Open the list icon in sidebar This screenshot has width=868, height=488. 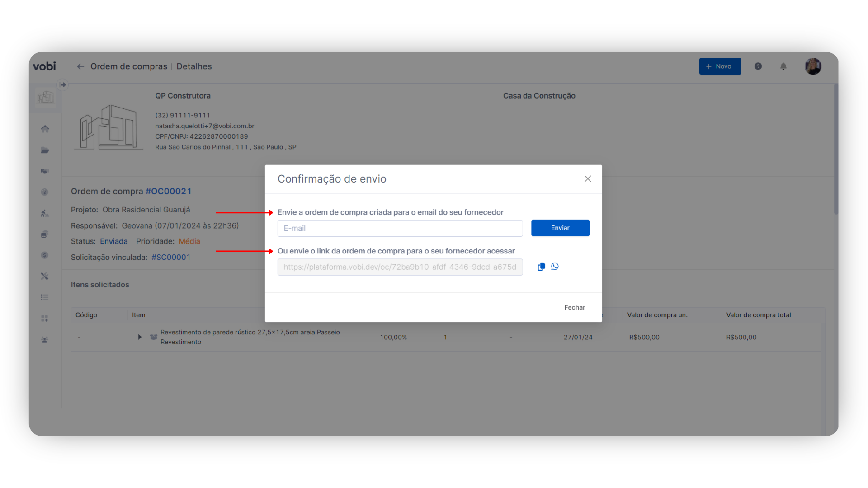pyautogui.click(x=45, y=297)
